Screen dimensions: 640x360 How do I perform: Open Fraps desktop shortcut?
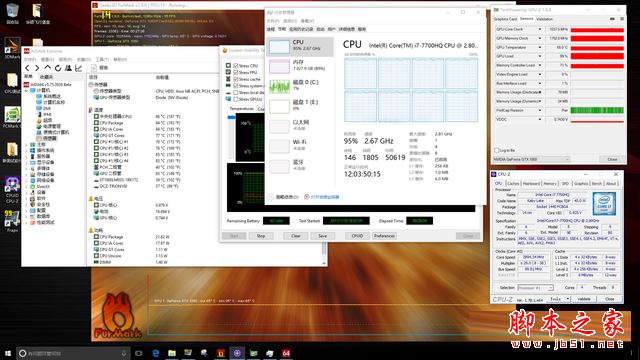(12, 222)
